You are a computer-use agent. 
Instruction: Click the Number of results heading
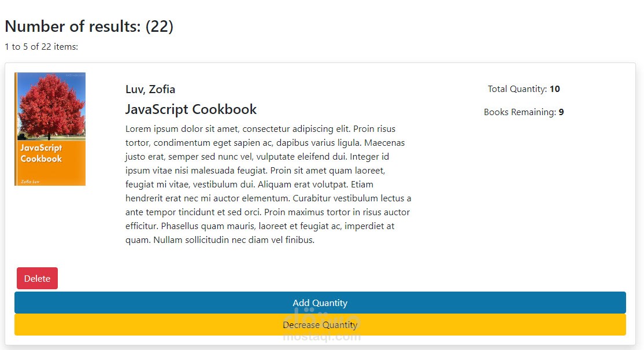(x=74, y=26)
